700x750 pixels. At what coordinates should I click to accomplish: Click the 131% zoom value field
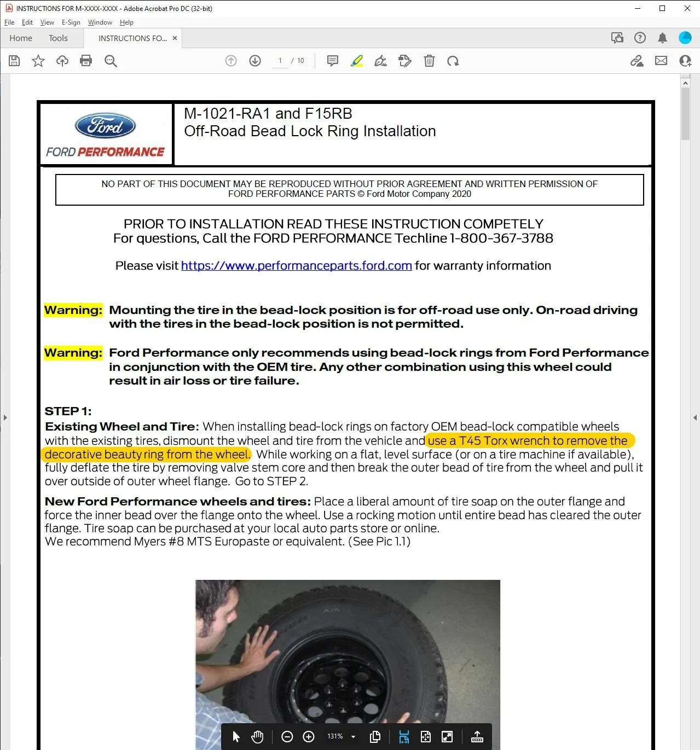(335, 737)
